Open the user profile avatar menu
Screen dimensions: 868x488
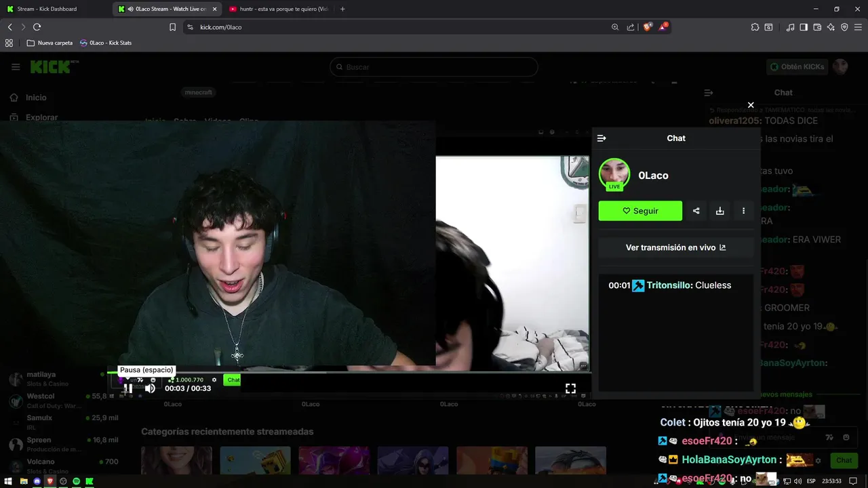point(841,66)
